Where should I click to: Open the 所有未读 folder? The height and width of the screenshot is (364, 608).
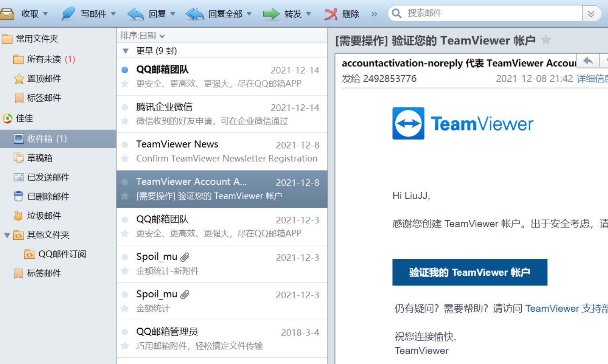click(x=44, y=59)
